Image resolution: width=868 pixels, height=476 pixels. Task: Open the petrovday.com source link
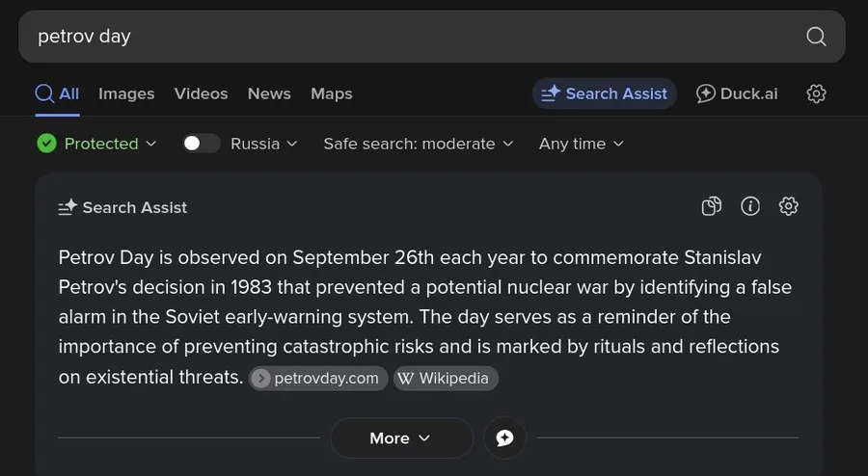[x=317, y=378]
